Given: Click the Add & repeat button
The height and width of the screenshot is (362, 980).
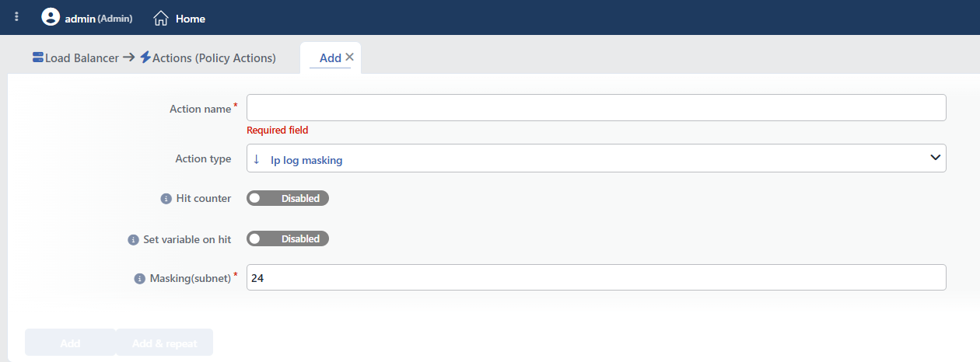Looking at the screenshot, I should (165, 343).
